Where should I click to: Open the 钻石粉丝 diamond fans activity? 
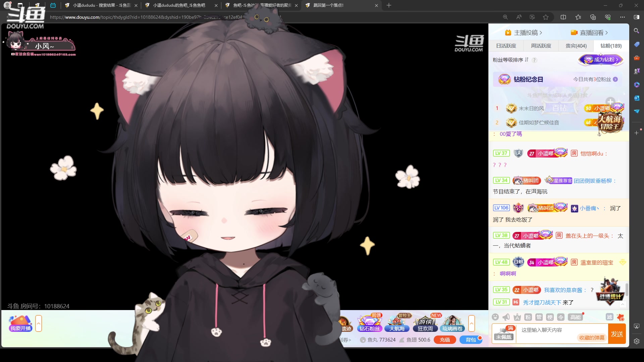370,323
